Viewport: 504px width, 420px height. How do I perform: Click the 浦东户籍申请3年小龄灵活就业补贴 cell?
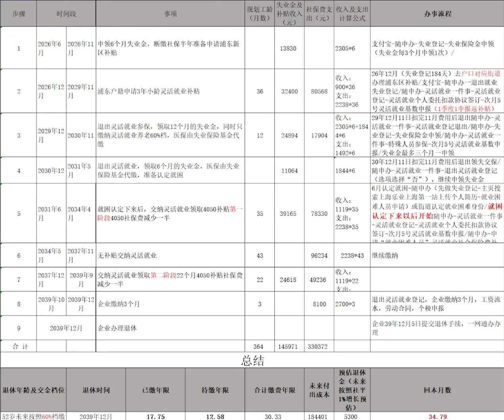click(x=170, y=91)
